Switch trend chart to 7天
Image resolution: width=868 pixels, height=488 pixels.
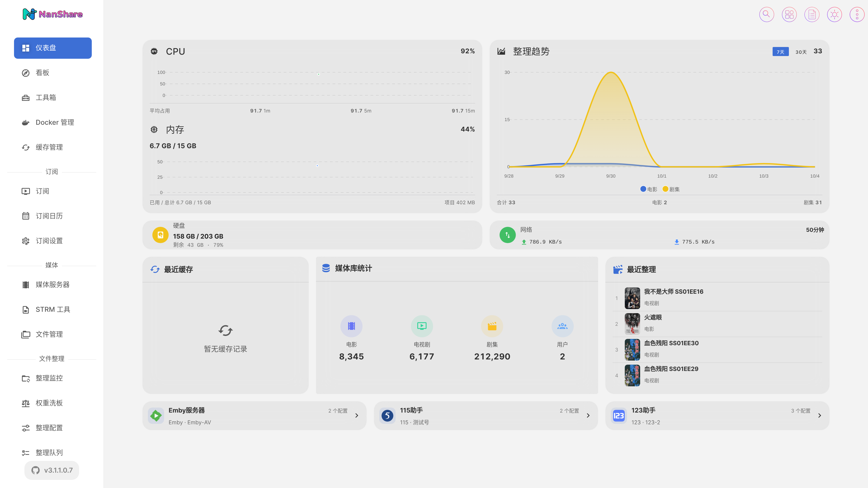click(x=780, y=52)
